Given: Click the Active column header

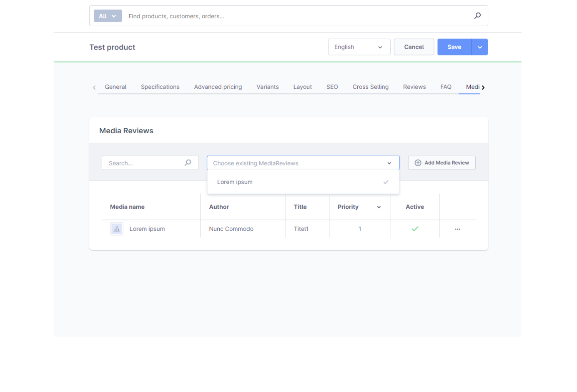Looking at the screenshot, I should [x=415, y=207].
